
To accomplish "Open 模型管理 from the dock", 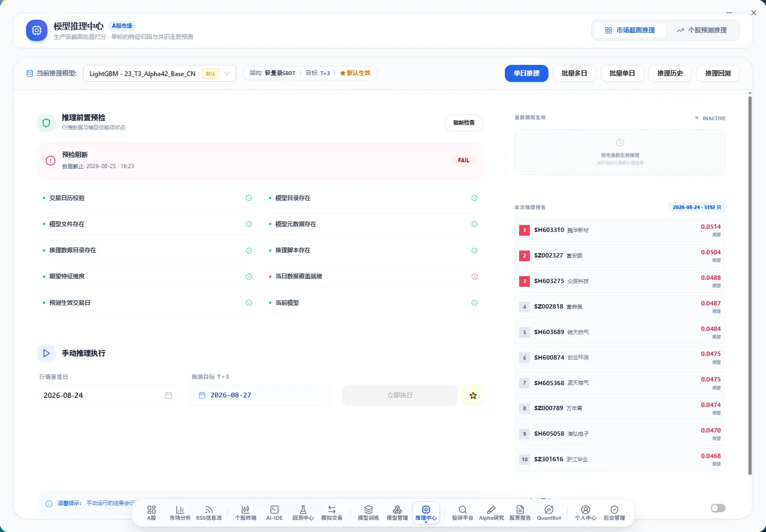I will 397,513.
